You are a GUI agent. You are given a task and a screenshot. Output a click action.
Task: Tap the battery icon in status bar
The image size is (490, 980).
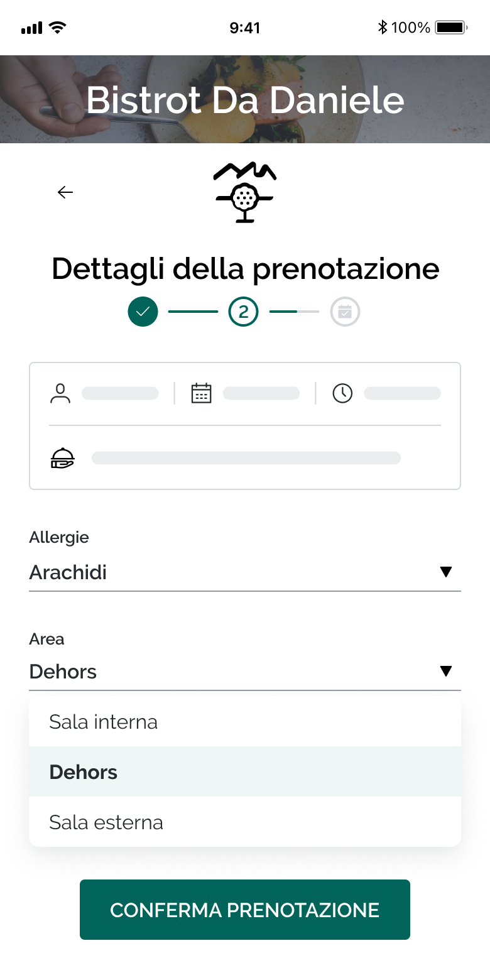(x=451, y=28)
